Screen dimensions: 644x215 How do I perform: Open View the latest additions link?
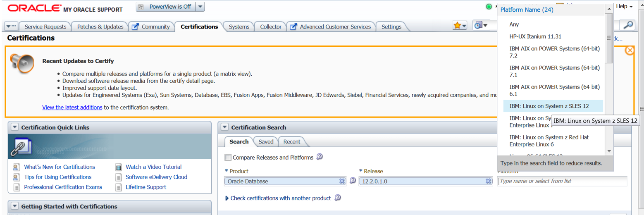[x=72, y=107]
